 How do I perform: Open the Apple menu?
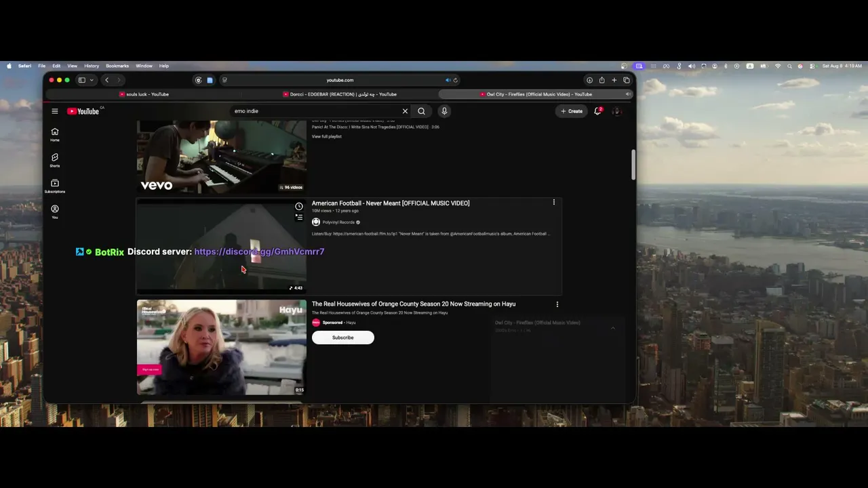9,66
